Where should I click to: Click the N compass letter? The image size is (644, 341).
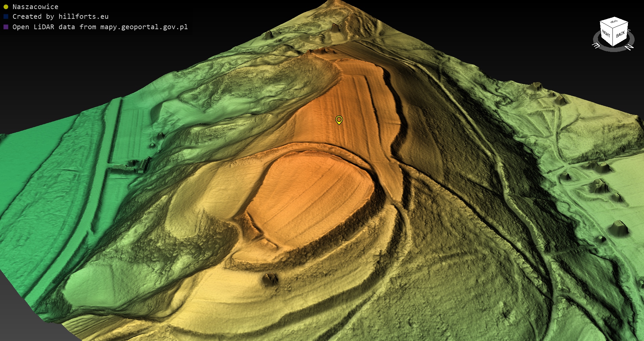(629, 47)
